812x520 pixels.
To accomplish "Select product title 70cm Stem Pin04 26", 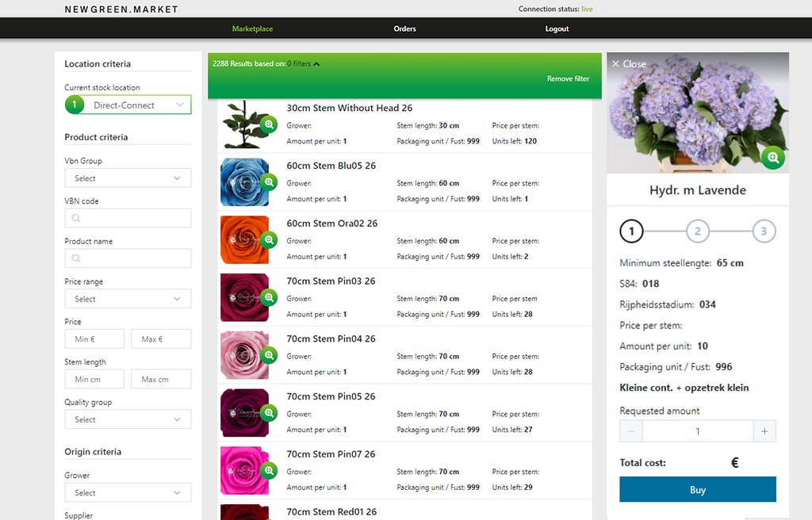I will pyautogui.click(x=331, y=338).
